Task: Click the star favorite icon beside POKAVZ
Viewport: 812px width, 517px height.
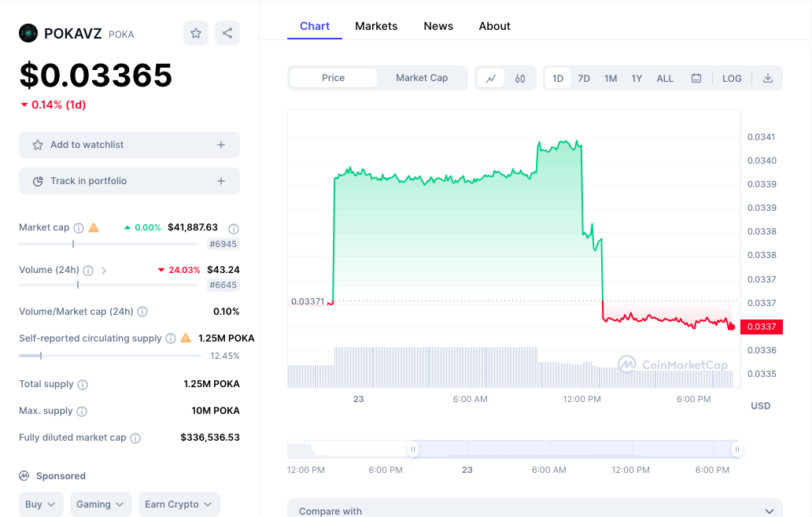Action: (x=196, y=33)
